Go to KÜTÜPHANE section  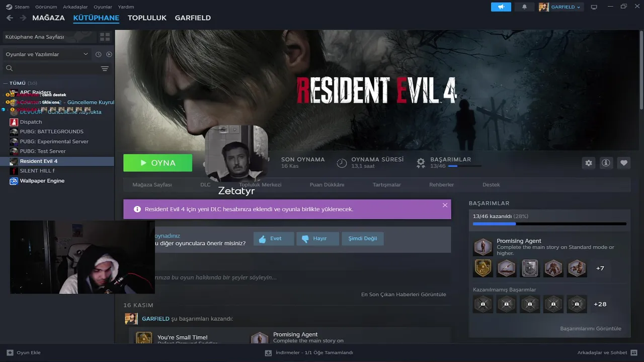click(x=96, y=18)
